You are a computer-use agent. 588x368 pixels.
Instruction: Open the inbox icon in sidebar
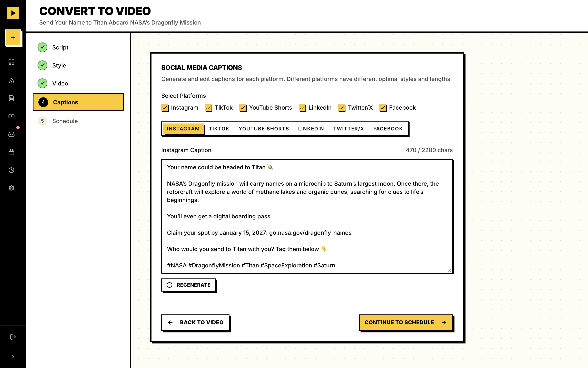(11, 134)
